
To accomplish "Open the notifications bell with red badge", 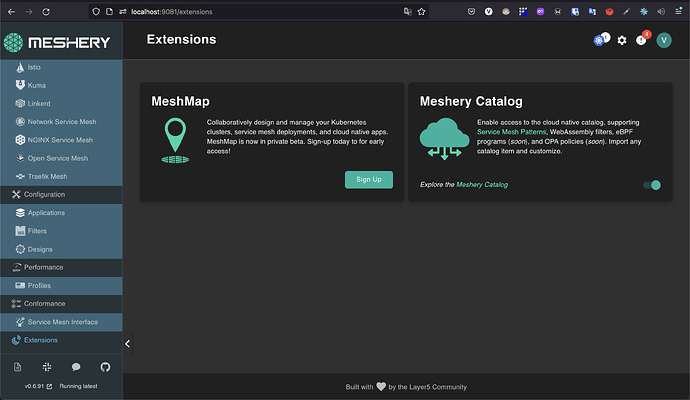I will point(642,40).
